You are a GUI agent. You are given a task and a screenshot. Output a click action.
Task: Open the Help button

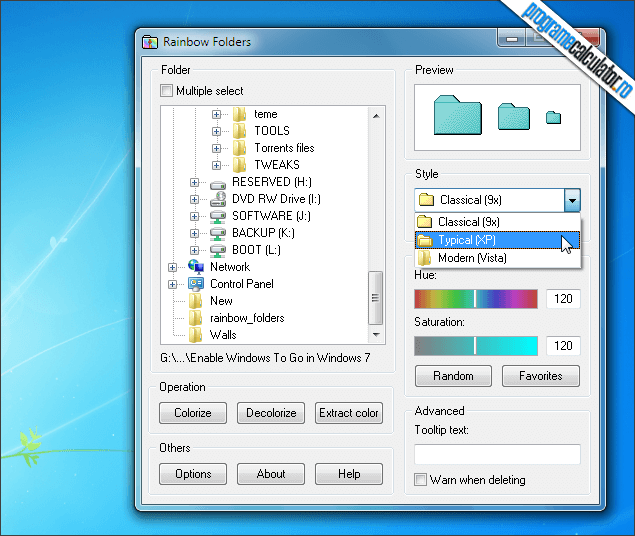coord(349,474)
